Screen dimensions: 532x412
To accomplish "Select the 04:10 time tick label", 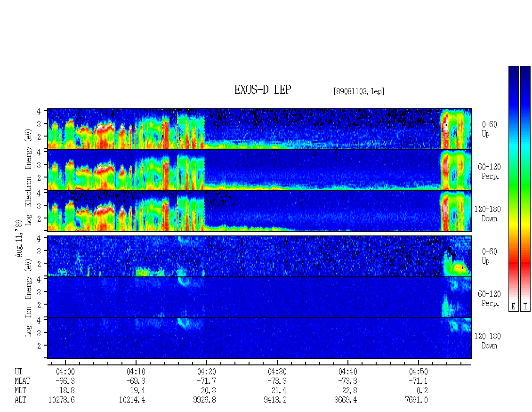I will (136, 372).
